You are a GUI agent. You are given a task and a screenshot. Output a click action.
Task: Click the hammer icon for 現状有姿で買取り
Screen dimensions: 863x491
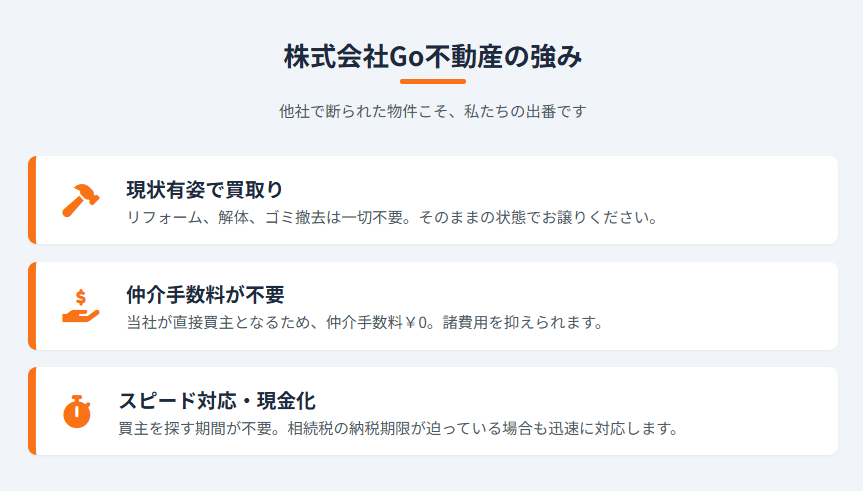[x=80, y=200]
